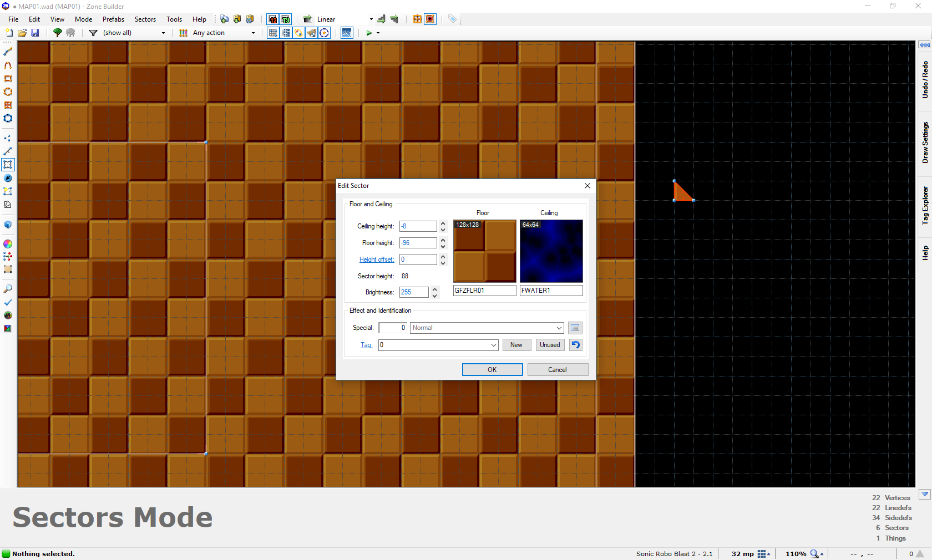Toggle the circular target toolbar button
The width and height of the screenshot is (932, 560).
tap(325, 33)
